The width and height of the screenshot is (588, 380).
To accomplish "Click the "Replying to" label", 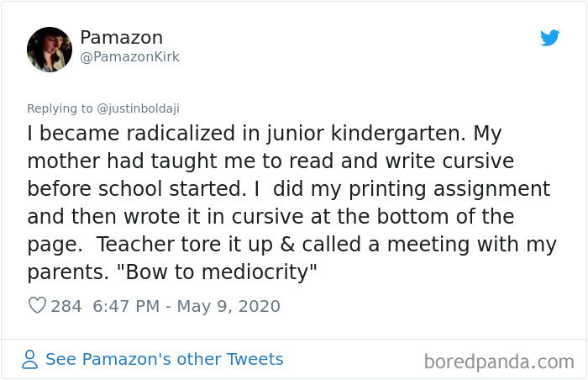I will tap(61, 108).
